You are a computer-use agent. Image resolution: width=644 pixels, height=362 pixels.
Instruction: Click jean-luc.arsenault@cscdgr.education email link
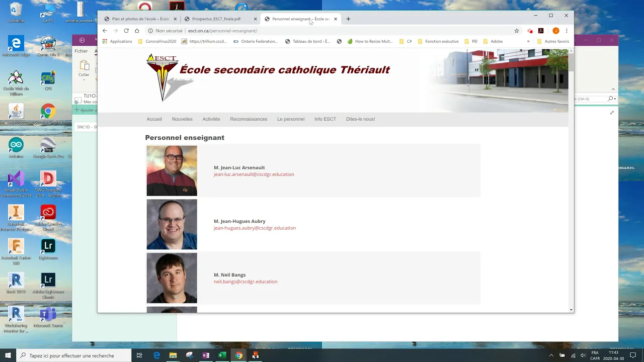coord(254,174)
